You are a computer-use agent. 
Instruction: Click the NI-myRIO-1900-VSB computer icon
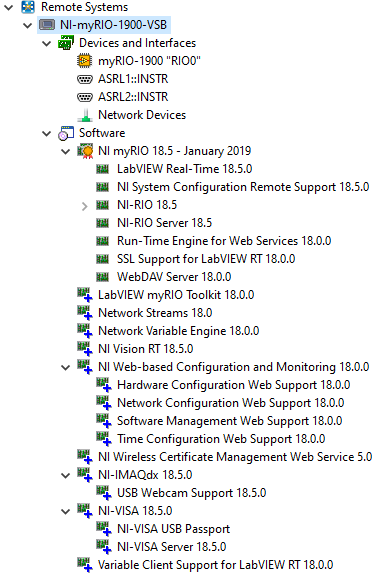[x=47, y=25]
